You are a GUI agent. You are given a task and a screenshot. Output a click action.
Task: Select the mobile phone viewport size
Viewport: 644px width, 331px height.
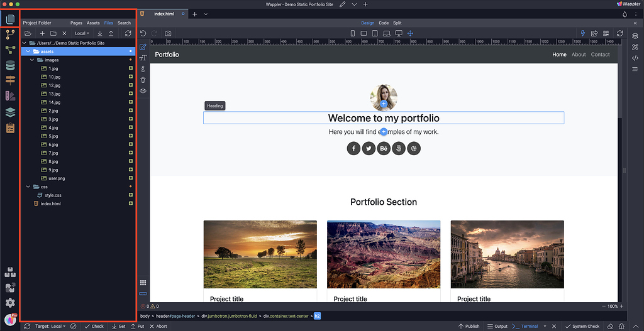click(352, 34)
